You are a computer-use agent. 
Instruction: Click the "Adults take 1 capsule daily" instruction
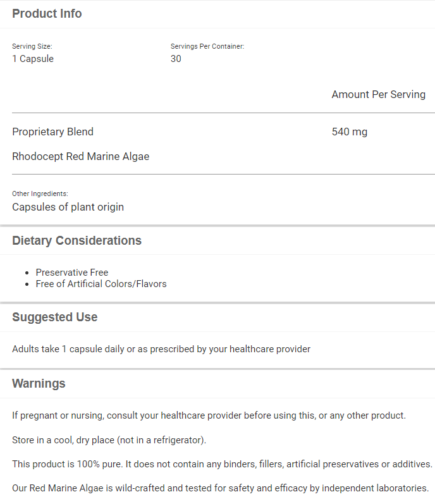(161, 349)
